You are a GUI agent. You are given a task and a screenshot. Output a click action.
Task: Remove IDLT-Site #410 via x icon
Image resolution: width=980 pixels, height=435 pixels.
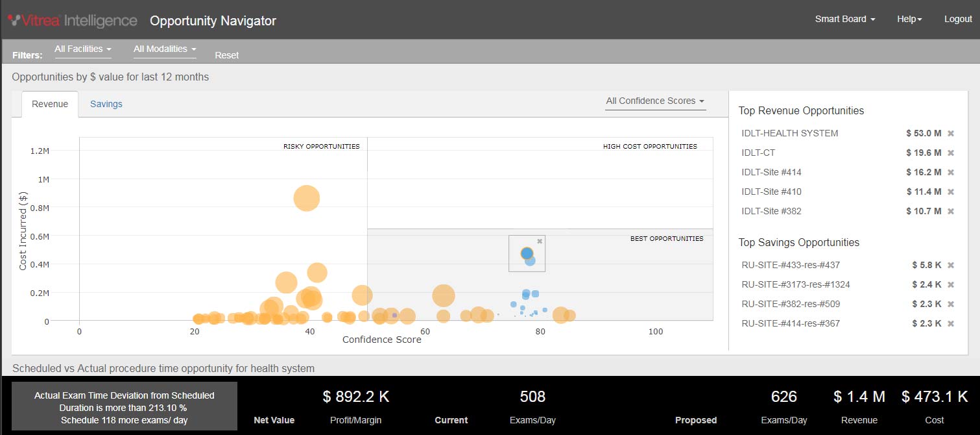coord(951,192)
